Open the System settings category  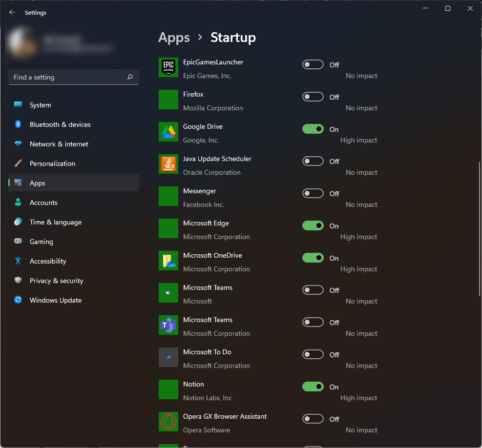[74, 105]
